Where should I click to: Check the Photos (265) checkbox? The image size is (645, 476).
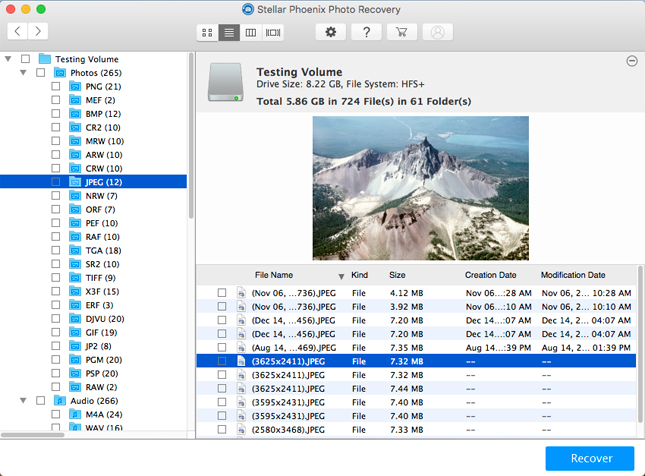point(40,73)
